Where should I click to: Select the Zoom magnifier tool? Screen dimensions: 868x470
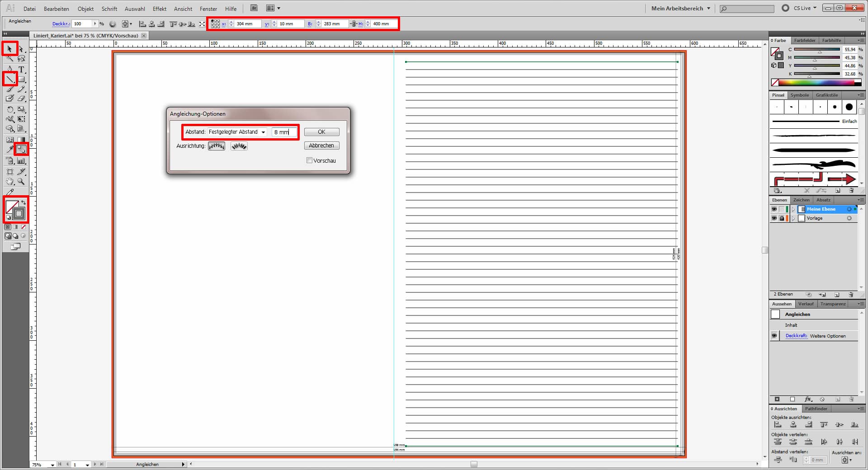pos(21,182)
